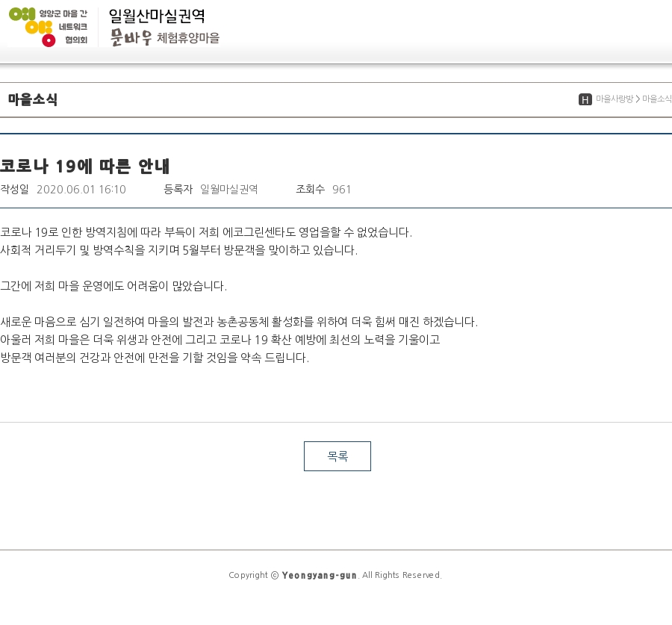Select the author name 일월마실권역
The height and width of the screenshot is (625, 672).
229,189
